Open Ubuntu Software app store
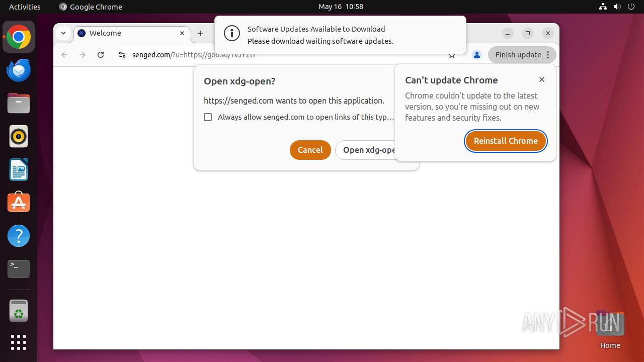The width and height of the screenshot is (644, 362). click(x=19, y=202)
